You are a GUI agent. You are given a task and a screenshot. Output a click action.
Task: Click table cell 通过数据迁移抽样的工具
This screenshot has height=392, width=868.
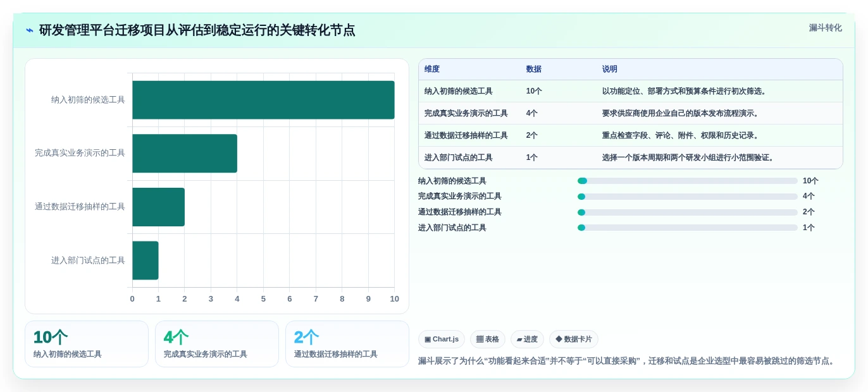466,135
